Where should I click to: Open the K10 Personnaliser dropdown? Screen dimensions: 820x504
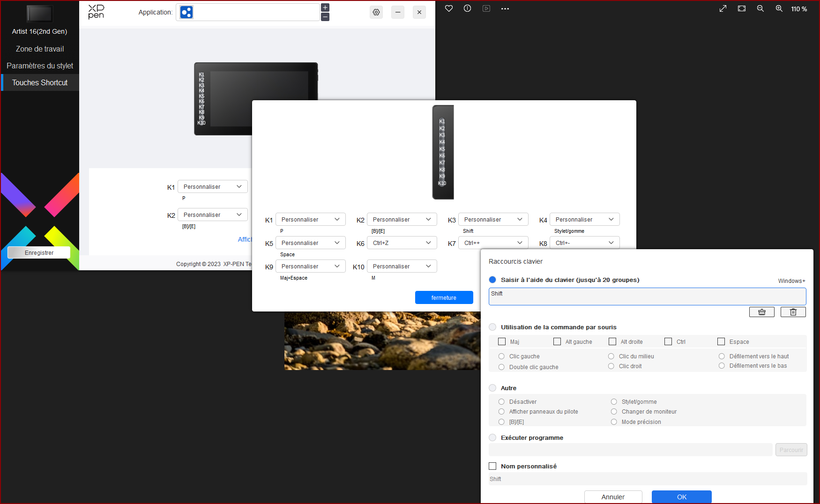point(402,266)
